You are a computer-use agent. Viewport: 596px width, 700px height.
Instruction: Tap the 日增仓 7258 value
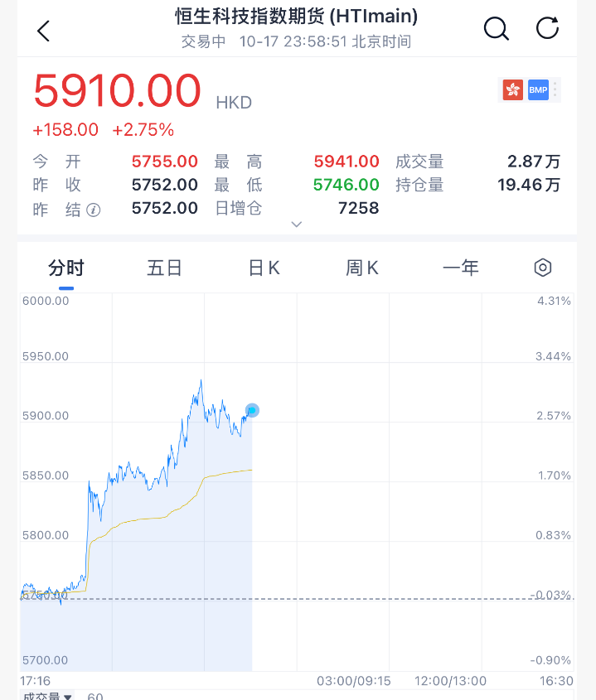point(358,208)
